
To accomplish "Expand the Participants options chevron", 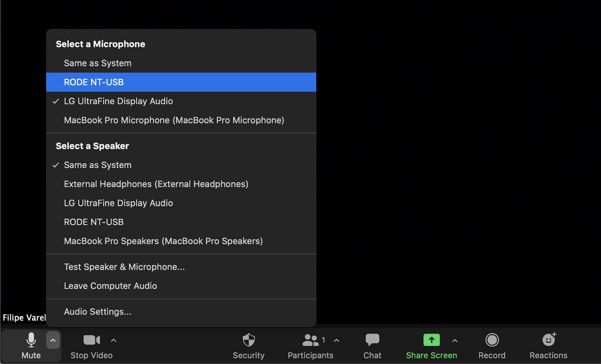I will [x=337, y=340].
